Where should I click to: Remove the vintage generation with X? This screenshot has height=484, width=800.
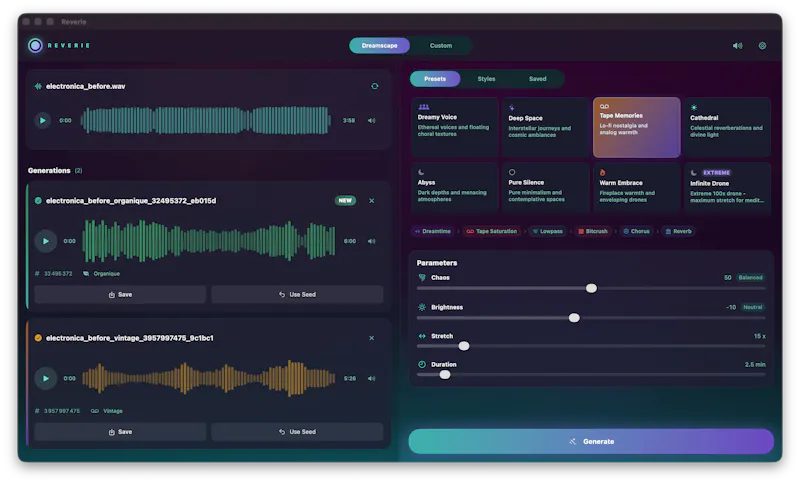pyautogui.click(x=371, y=338)
